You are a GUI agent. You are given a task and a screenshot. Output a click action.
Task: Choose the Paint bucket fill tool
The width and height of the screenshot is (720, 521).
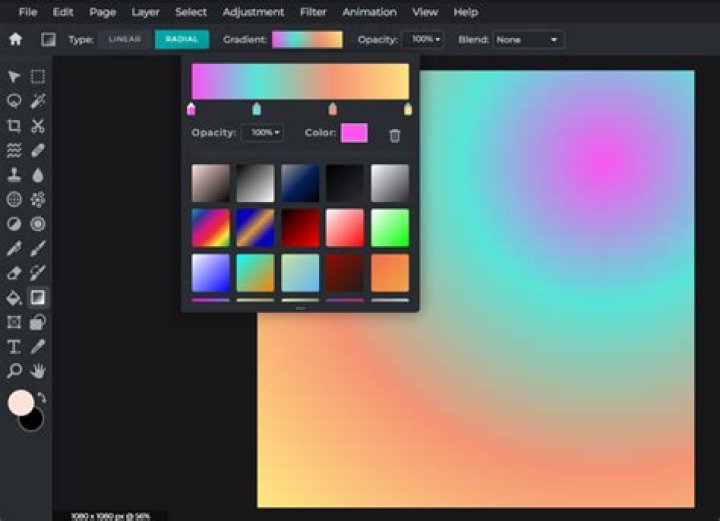pyautogui.click(x=14, y=297)
